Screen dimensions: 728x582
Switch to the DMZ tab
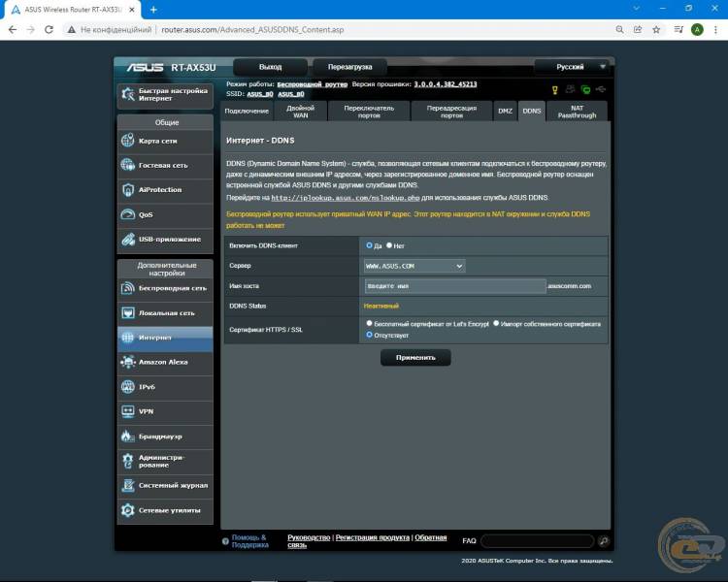click(505, 111)
